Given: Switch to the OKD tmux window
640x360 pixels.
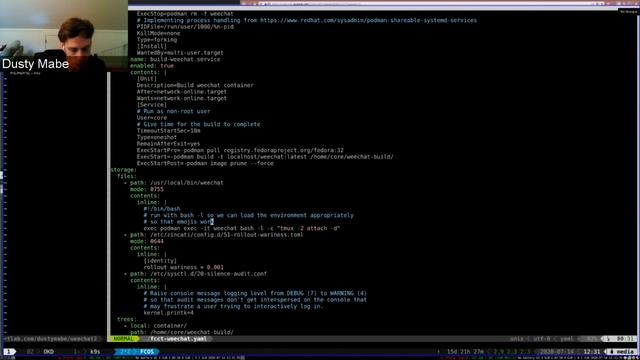Looking at the screenshot, I should tap(48, 351).
